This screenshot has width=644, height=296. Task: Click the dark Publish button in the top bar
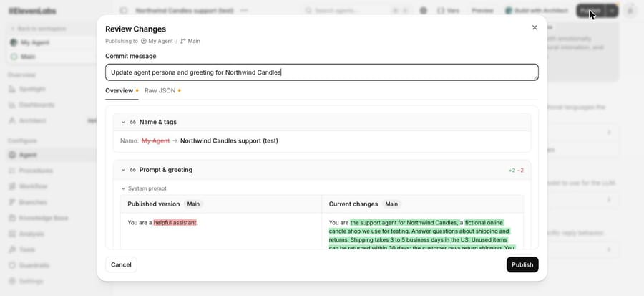[591, 11]
